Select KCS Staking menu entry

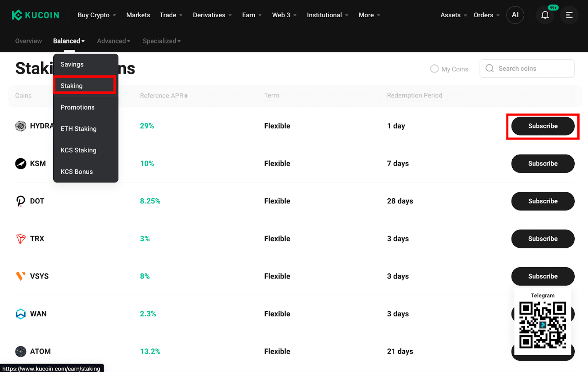click(86, 150)
